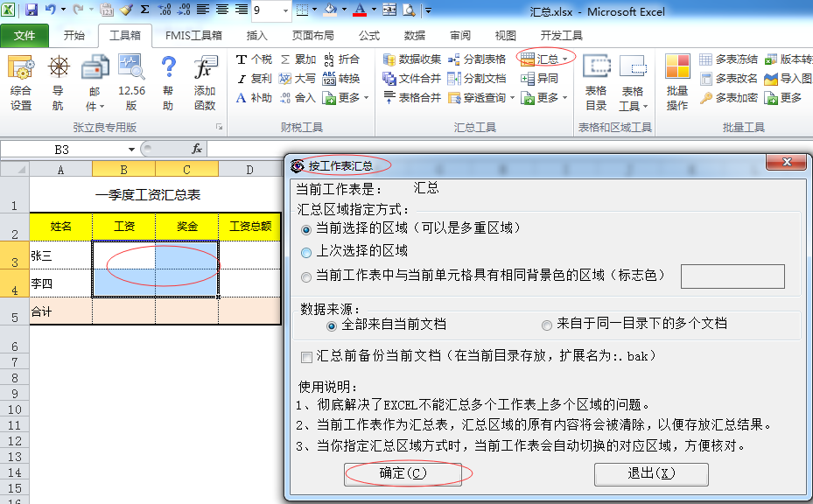The height and width of the screenshot is (504, 813).
Task: Click the save icon in quick access toolbar
Action: click(32, 10)
